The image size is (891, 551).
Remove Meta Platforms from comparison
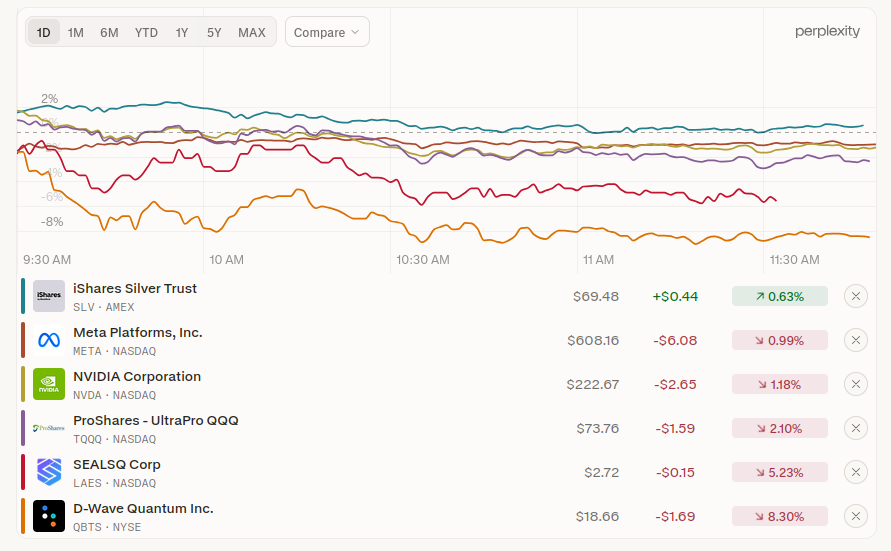856,340
